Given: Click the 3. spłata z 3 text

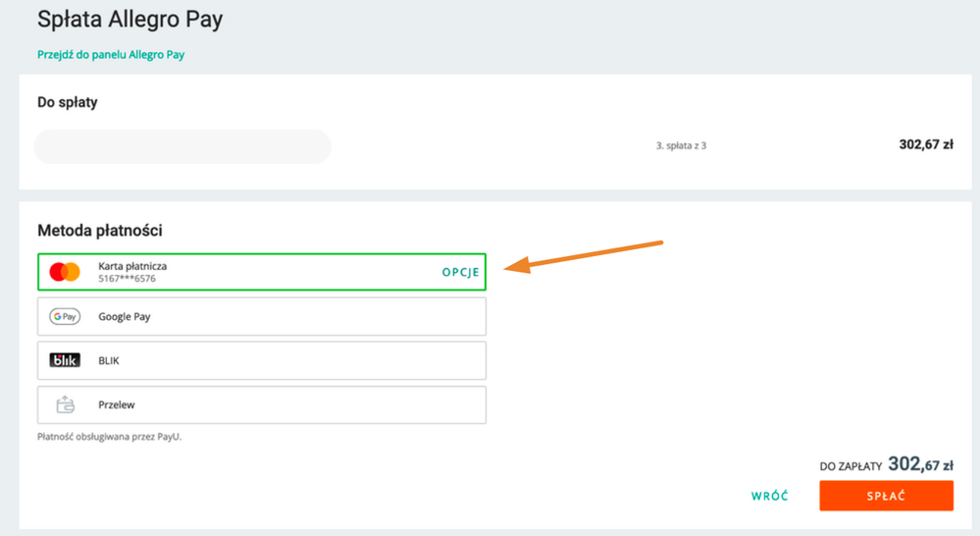Looking at the screenshot, I should tap(681, 145).
